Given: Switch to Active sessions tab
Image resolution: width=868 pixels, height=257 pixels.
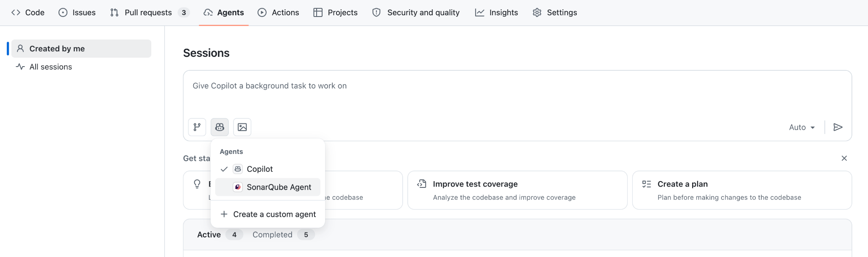Looking at the screenshot, I should [220, 235].
